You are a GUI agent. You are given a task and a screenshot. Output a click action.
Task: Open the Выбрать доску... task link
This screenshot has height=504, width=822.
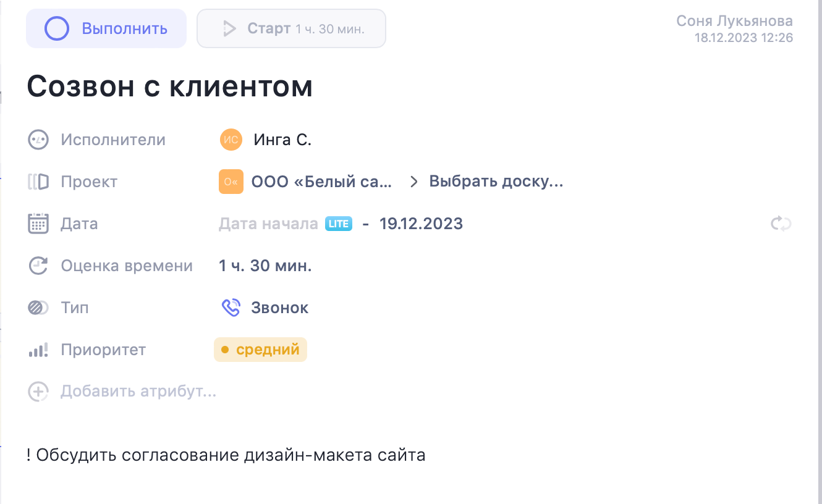(494, 181)
